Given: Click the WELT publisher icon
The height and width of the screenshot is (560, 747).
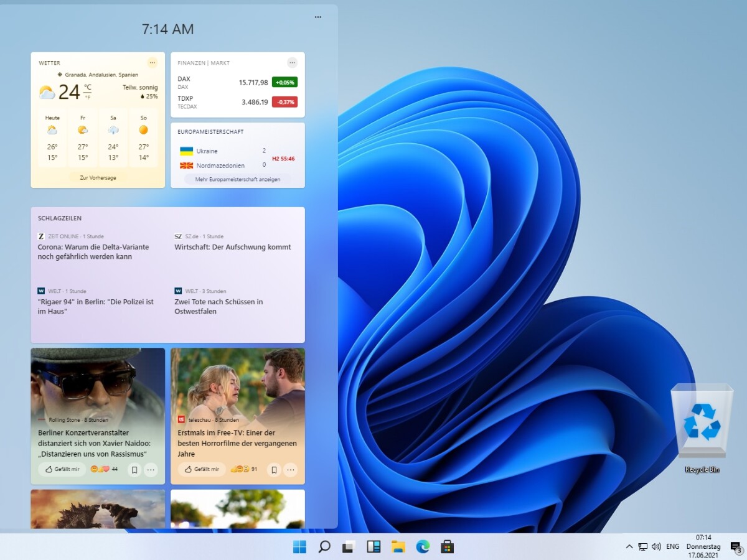Looking at the screenshot, I should click(x=40, y=291).
